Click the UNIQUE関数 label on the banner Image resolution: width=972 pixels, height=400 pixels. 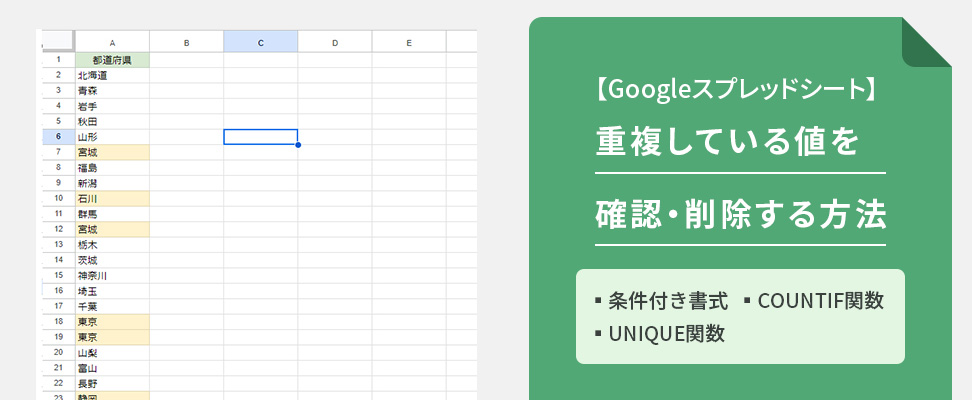(x=666, y=334)
